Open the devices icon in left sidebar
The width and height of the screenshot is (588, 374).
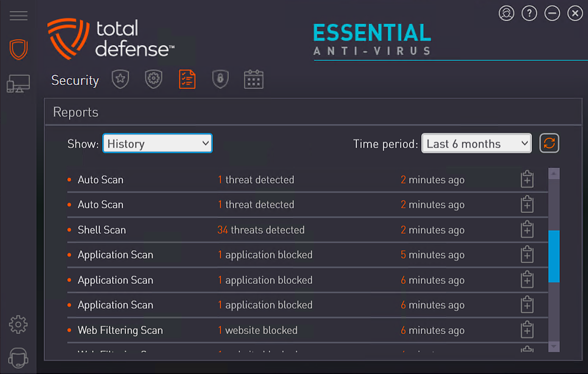(x=18, y=83)
